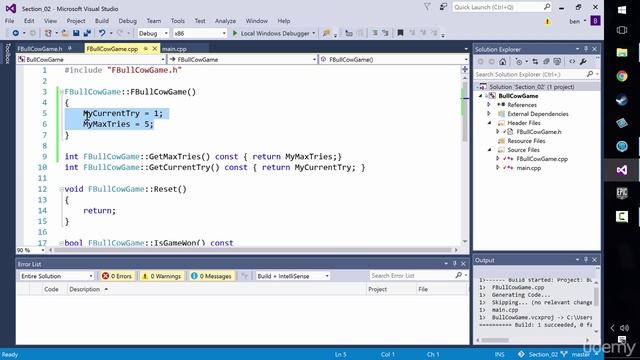Toggle the 0 Warnings filter
The image size is (640, 360).
click(x=161, y=276)
